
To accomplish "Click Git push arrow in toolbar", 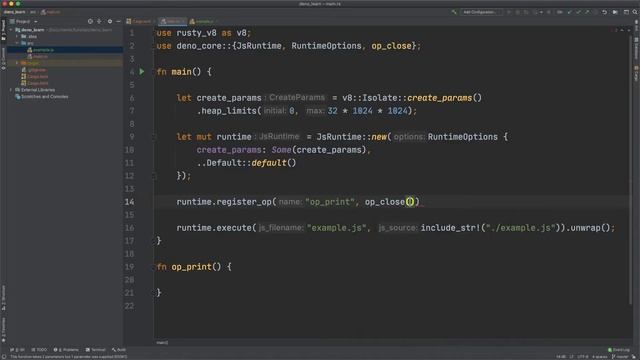I will (587, 12).
